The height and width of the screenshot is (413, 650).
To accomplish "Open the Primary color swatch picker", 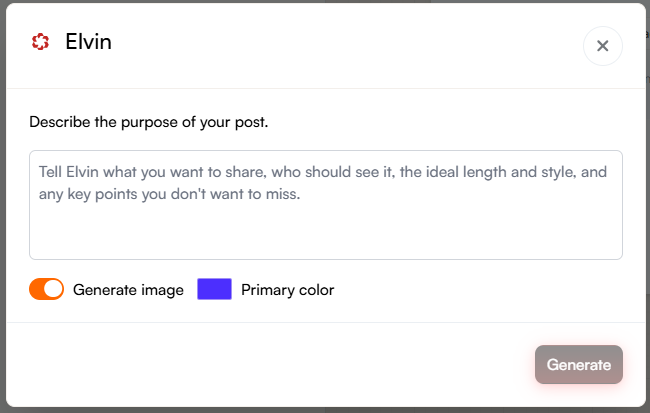I will point(215,289).
